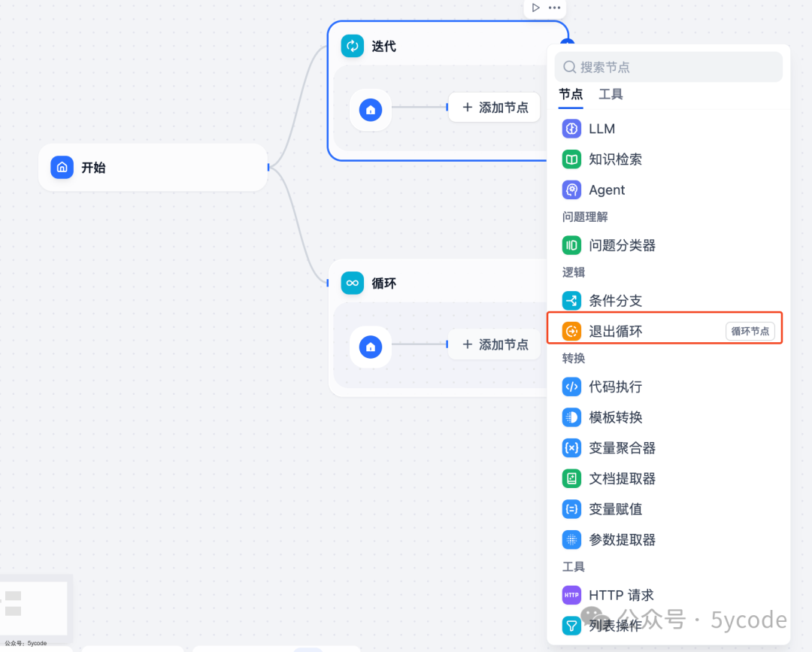Click the 代码执行 label
The image size is (812, 652).
coord(615,387)
